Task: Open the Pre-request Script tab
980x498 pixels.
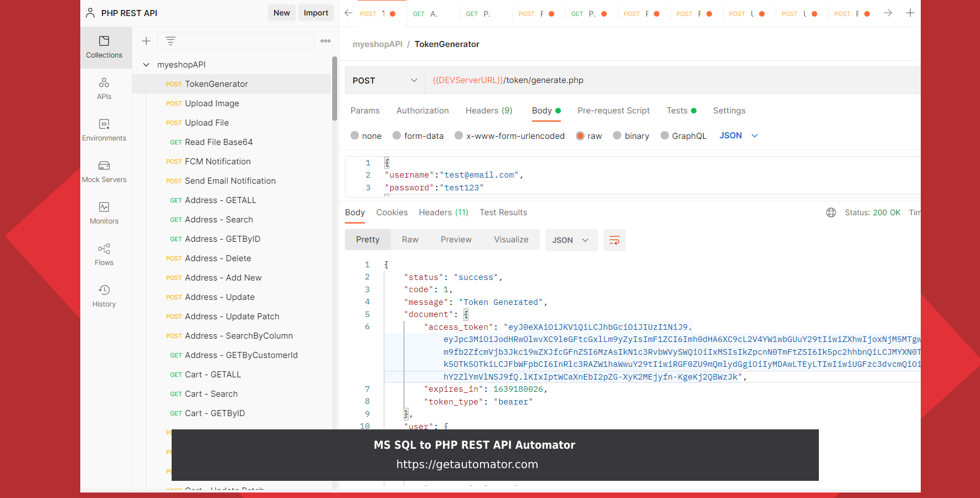Action: click(x=613, y=111)
